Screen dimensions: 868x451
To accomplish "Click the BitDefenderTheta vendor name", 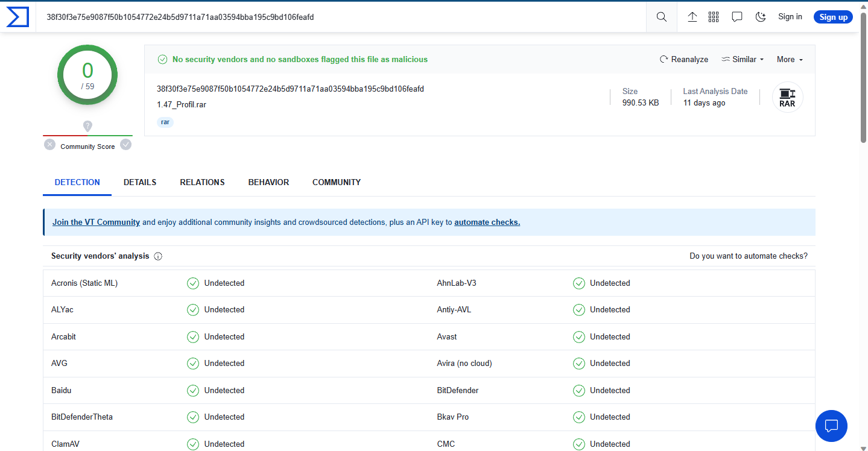I will point(82,417).
